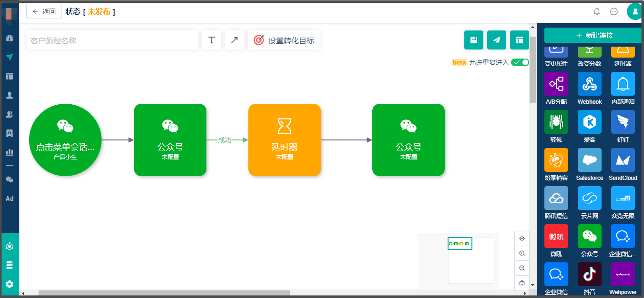Viewport: 644px width, 298px height.
Task: Choose the 爱客 connector
Action: tap(590, 127)
